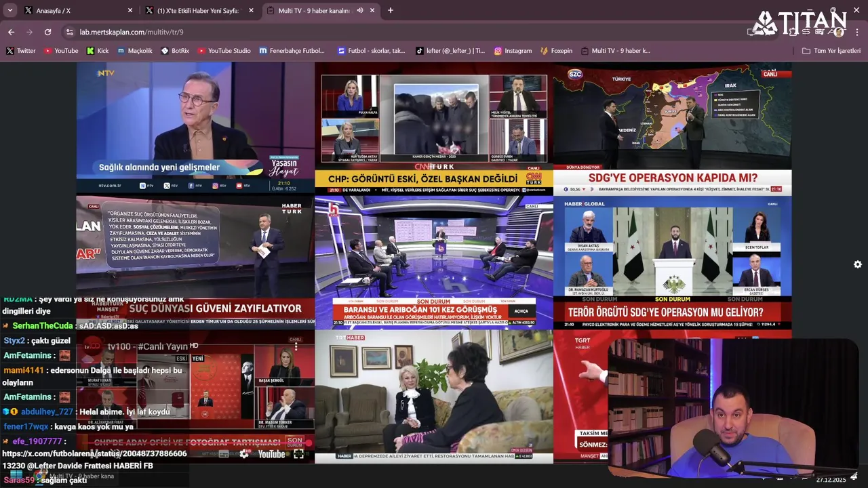
Task: Open the YouTube Studio bookmark
Action: [x=224, y=51]
